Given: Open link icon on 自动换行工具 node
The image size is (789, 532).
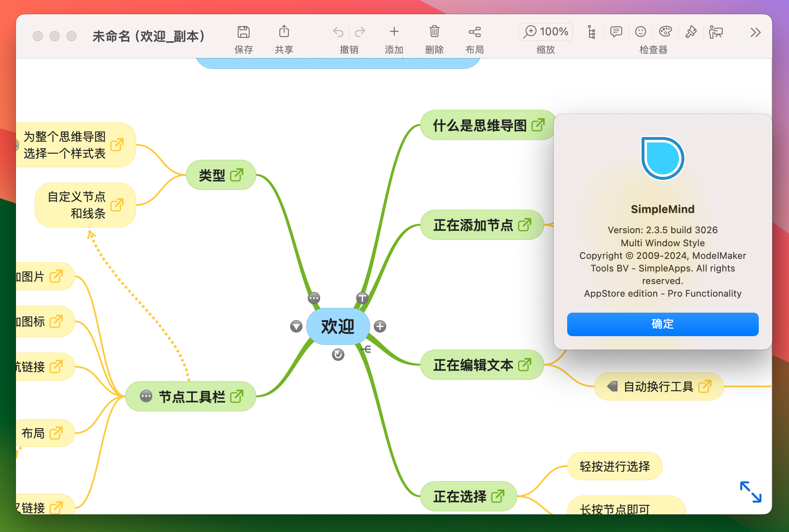Looking at the screenshot, I should [x=705, y=386].
